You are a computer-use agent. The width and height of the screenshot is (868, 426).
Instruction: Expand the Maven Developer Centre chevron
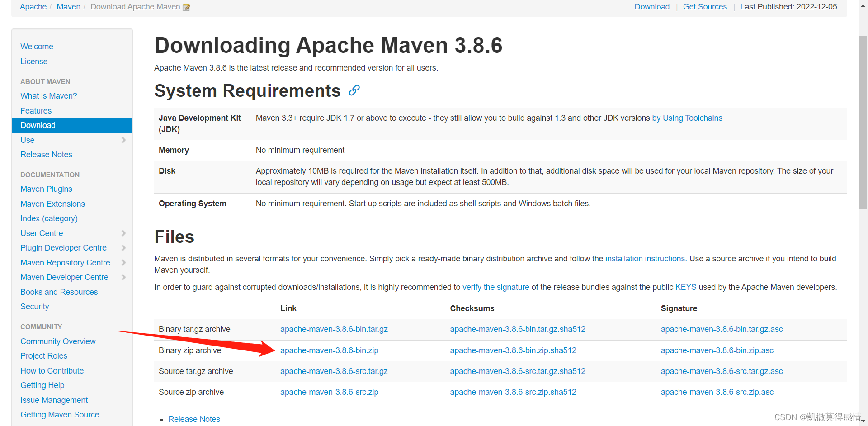pyautogui.click(x=123, y=277)
